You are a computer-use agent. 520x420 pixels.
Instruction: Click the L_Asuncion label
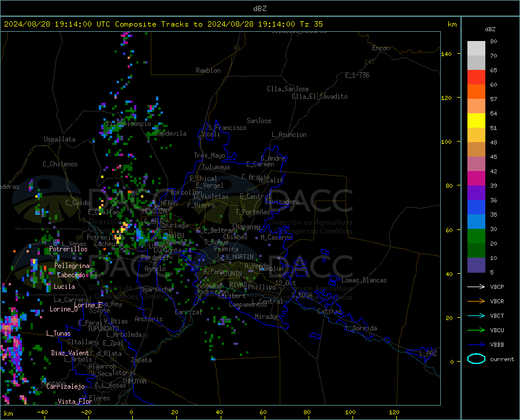coord(289,135)
